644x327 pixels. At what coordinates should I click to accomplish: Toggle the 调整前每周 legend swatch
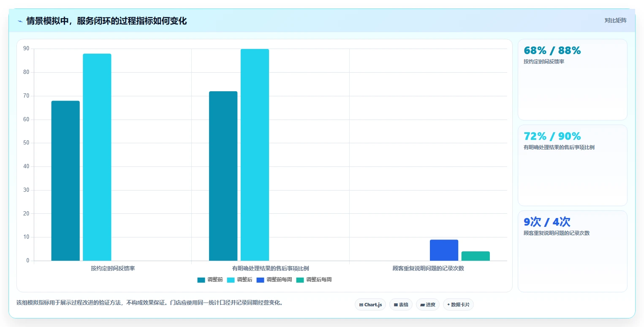(x=260, y=280)
